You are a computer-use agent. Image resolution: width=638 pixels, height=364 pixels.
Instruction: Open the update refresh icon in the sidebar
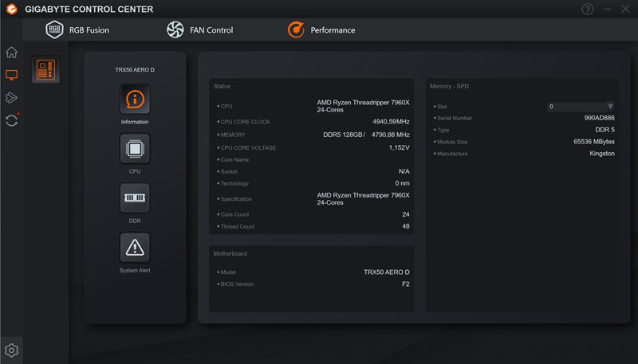pyautogui.click(x=11, y=120)
